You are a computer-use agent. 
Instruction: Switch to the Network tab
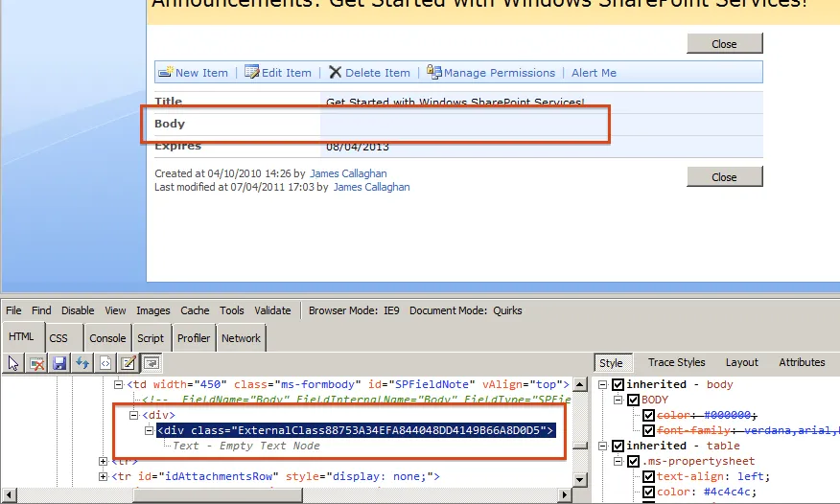241,338
